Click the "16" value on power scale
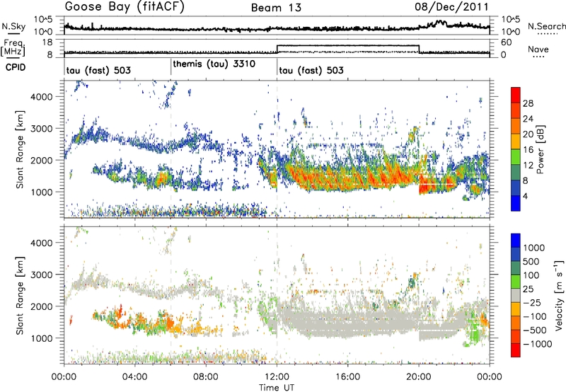 pos(528,150)
